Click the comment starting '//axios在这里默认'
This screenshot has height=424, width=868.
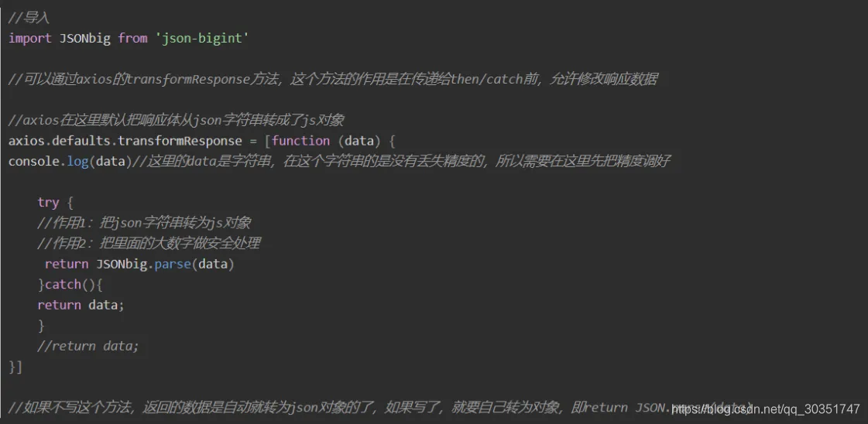tap(177, 120)
